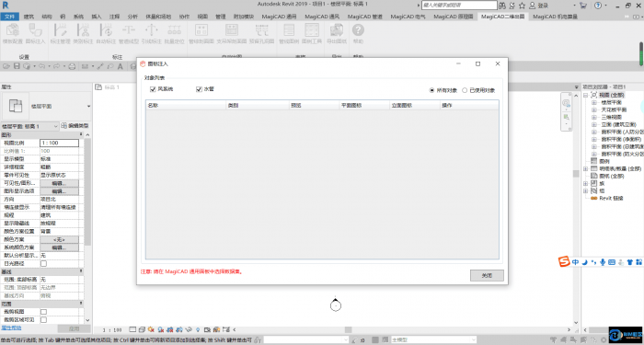Click the 关闭 button in dialog
Image resolution: width=644 pixels, height=345 pixels.
487,276
